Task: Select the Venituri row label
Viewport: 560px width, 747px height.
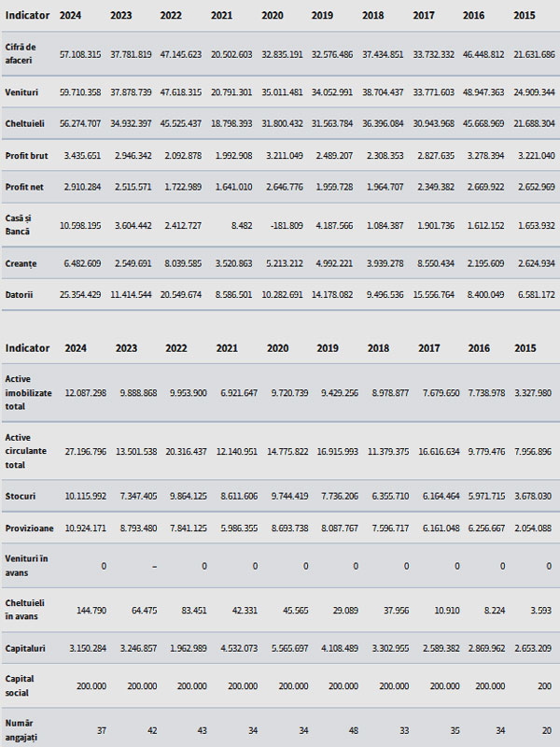Action: tap(21, 92)
